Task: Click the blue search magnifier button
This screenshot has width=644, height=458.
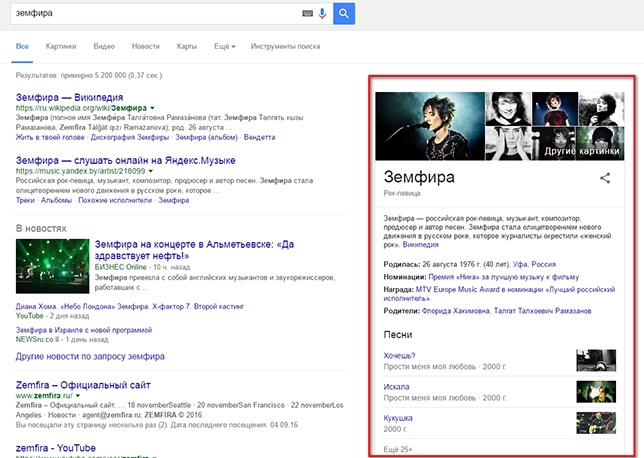Action: [343, 13]
